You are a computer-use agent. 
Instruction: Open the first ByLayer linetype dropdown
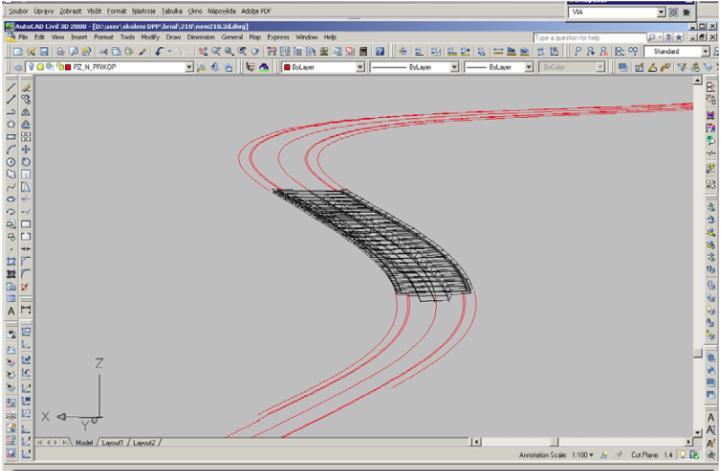tap(454, 67)
